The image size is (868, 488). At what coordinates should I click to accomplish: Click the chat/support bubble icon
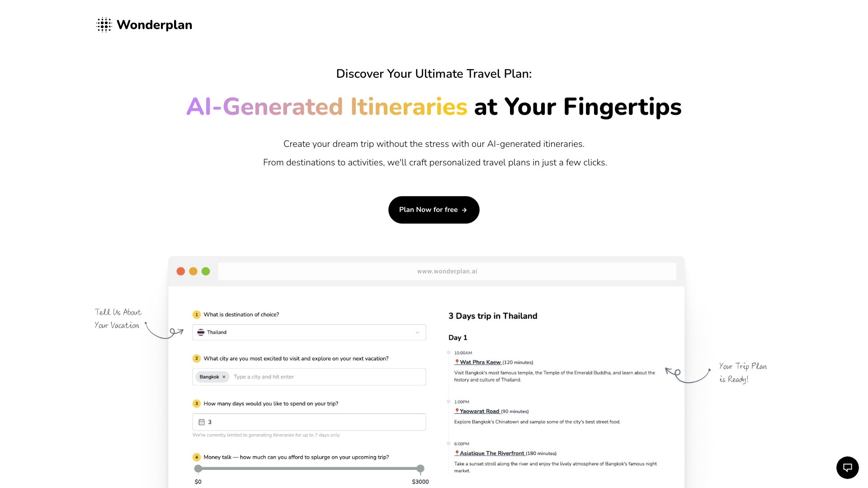847,467
